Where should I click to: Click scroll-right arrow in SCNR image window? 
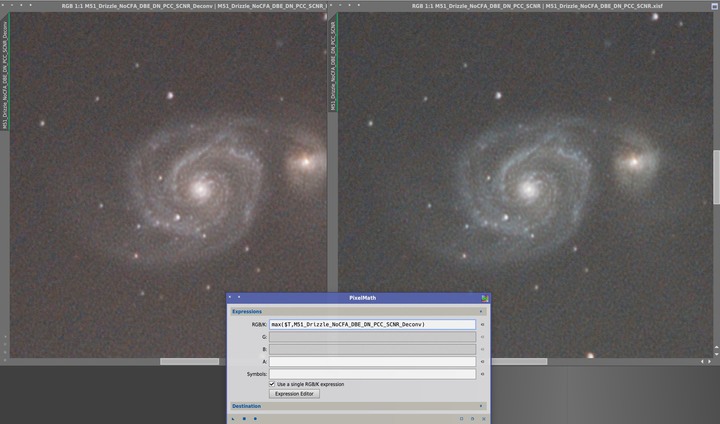[x=709, y=362]
